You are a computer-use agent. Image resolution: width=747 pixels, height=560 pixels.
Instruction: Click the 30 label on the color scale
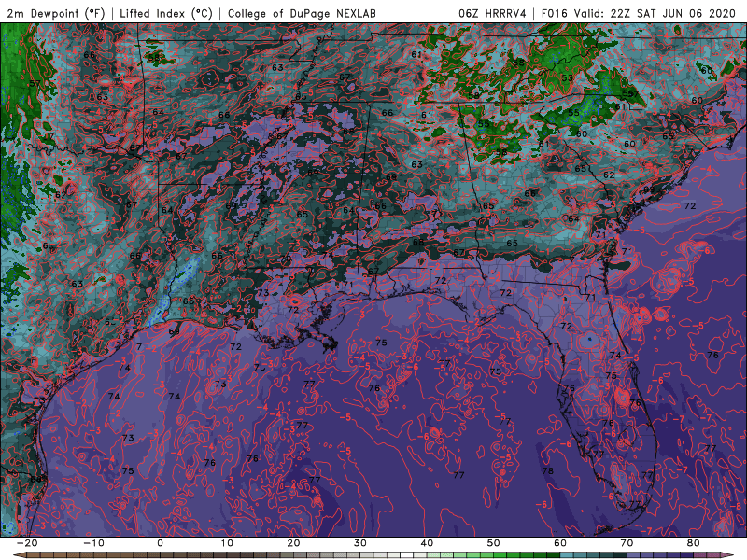[x=360, y=543]
